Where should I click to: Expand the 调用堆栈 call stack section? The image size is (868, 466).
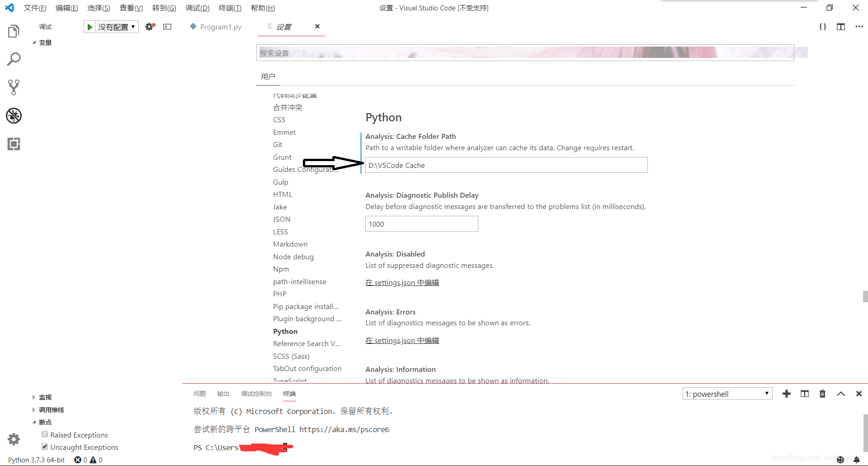(48, 410)
